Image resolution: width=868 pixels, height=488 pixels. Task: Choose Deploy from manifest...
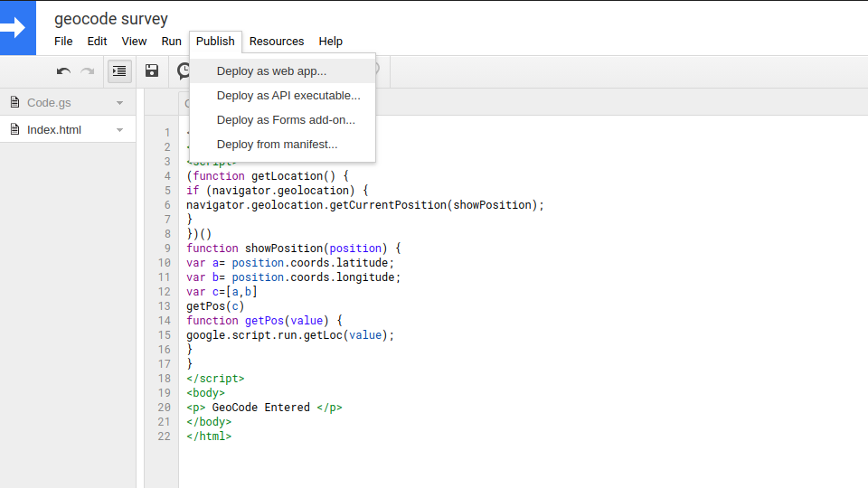(x=282, y=144)
